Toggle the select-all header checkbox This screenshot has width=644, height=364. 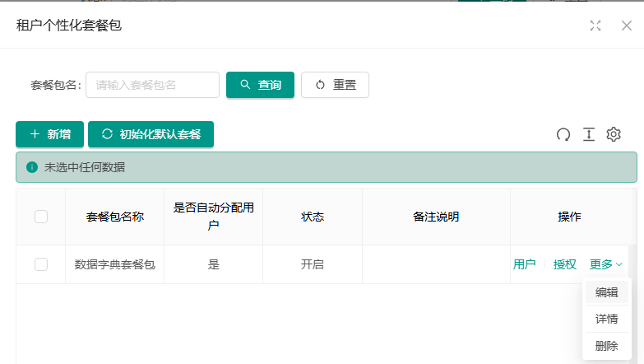pyautogui.click(x=41, y=217)
